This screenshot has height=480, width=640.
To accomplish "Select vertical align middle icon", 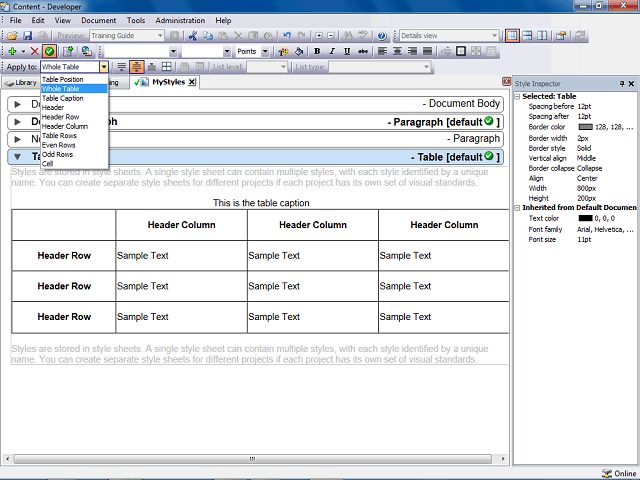I will (x=136, y=67).
